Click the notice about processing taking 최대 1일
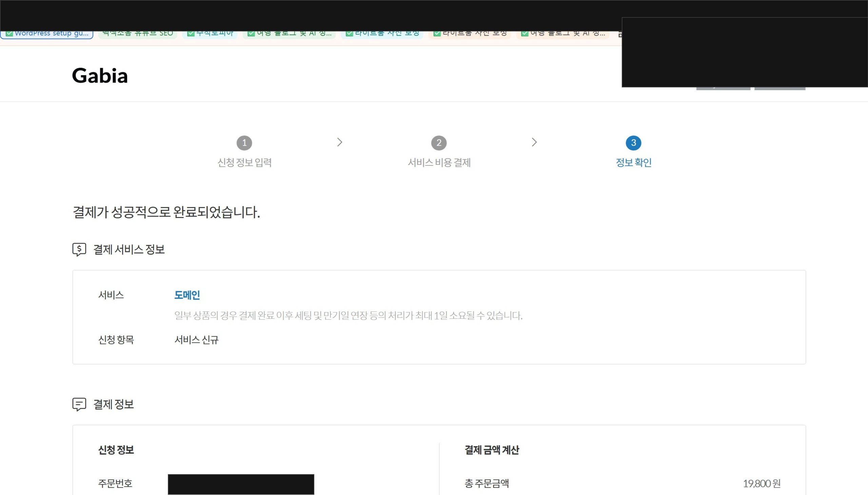868x495 pixels. (349, 316)
